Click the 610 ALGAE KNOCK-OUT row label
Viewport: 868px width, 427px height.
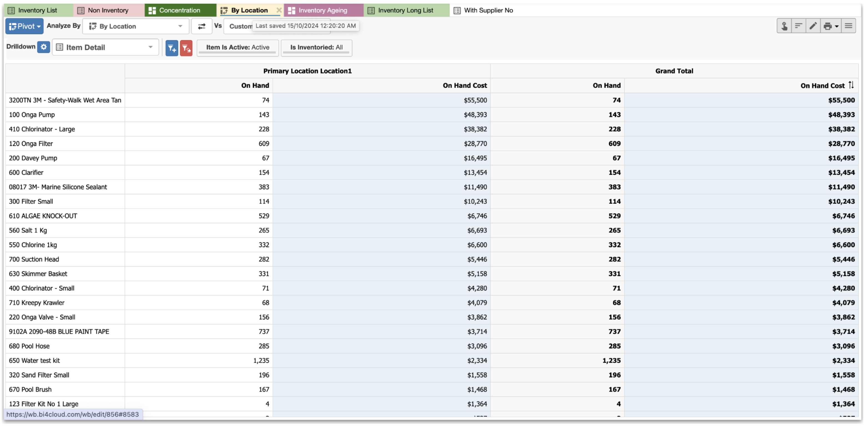(43, 216)
